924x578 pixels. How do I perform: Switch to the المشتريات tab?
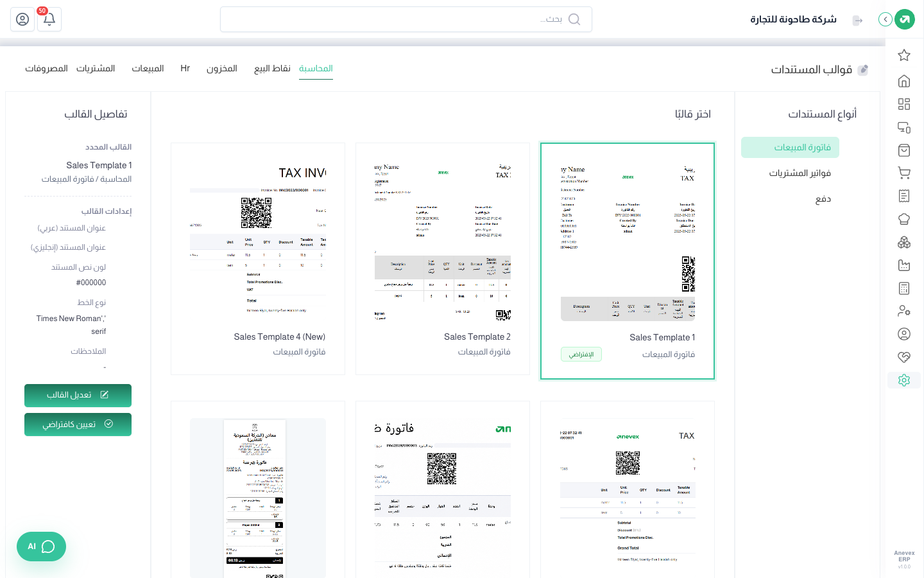point(96,69)
